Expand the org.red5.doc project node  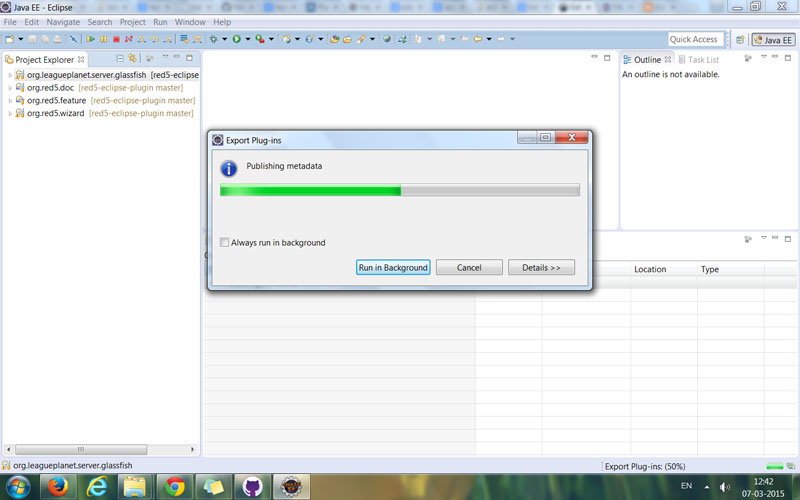10,88
